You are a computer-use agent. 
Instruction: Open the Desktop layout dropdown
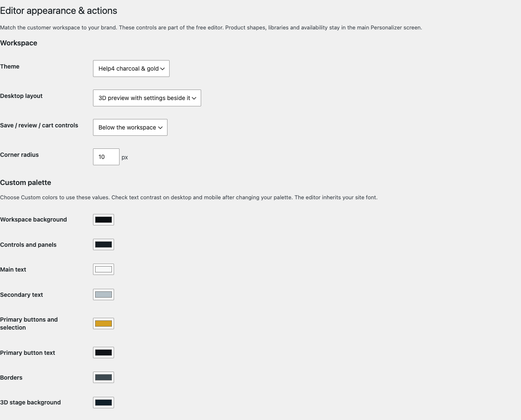coord(147,98)
